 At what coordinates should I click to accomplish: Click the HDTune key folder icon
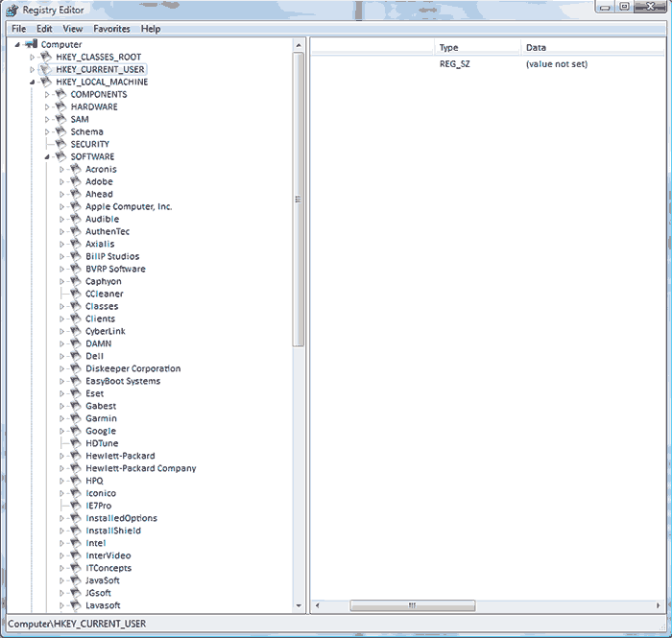click(76, 442)
